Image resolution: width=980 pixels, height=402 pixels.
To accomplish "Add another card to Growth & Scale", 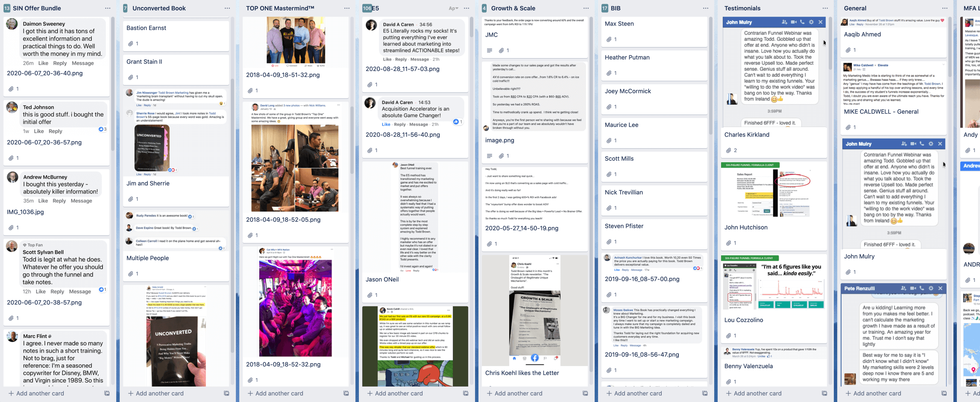I will [x=515, y=393].
